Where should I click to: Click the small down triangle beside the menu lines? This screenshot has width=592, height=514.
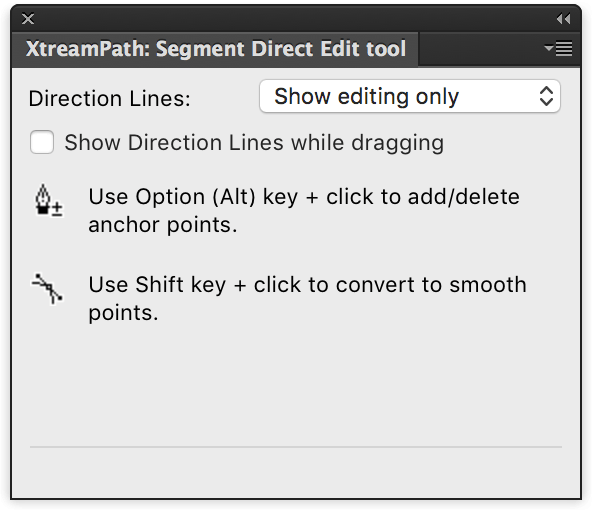tap(549, 48)
